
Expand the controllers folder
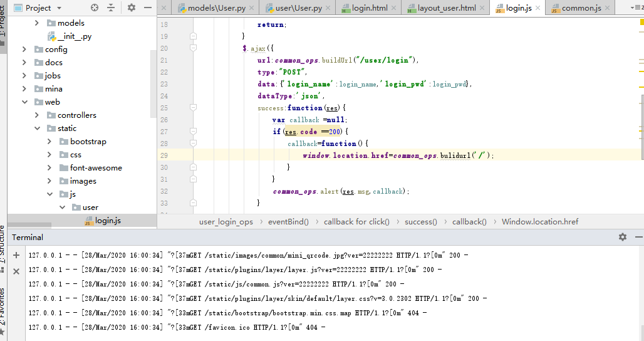click(37, 115)
